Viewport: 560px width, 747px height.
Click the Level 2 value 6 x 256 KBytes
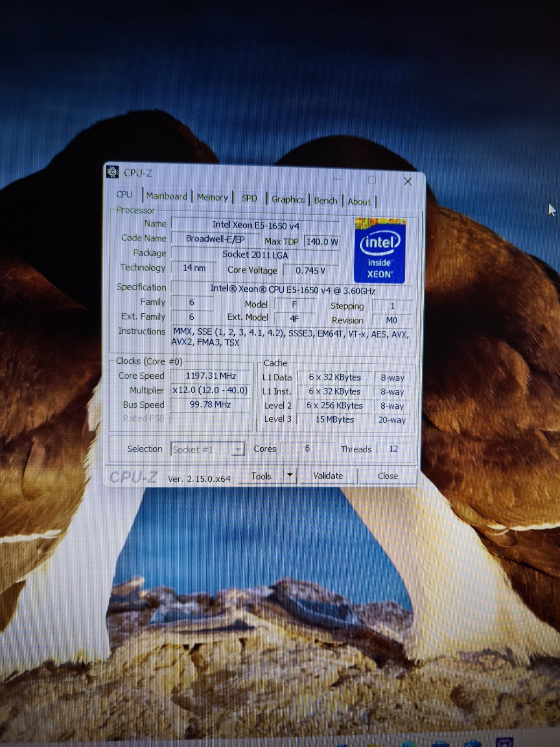coord(335,405)
